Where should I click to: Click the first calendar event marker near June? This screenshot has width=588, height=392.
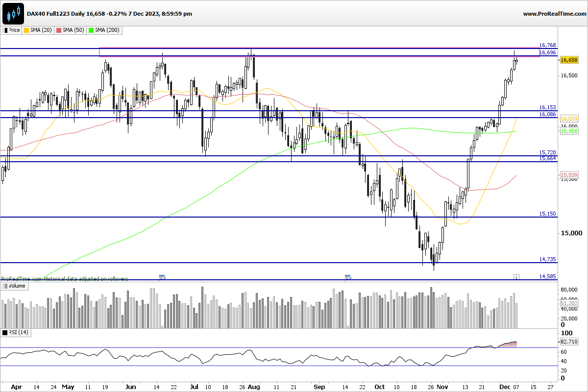tap(162, 277)
